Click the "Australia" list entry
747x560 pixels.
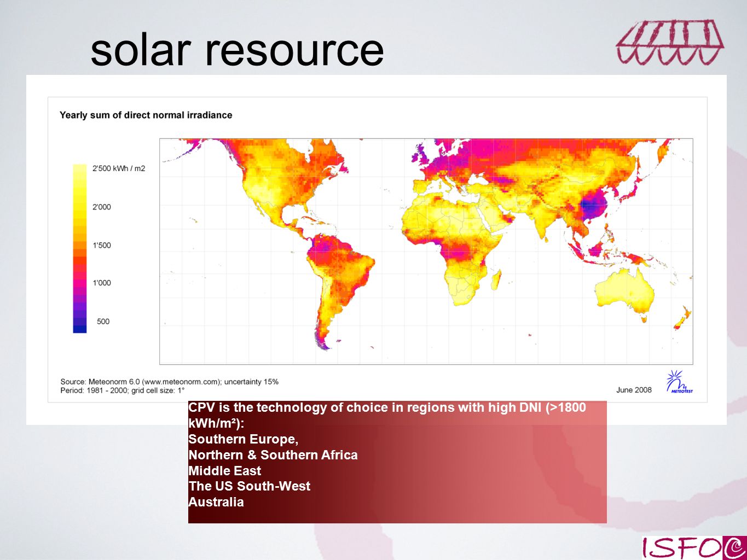216,502
